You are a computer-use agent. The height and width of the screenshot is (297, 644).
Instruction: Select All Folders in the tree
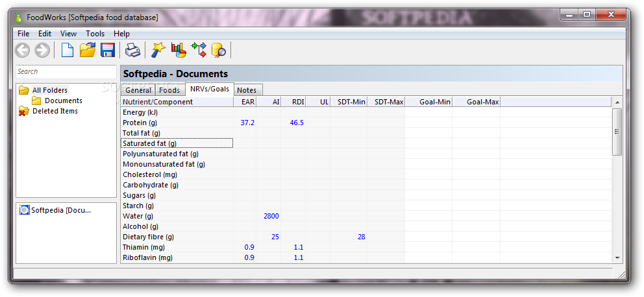pos(50,90)
